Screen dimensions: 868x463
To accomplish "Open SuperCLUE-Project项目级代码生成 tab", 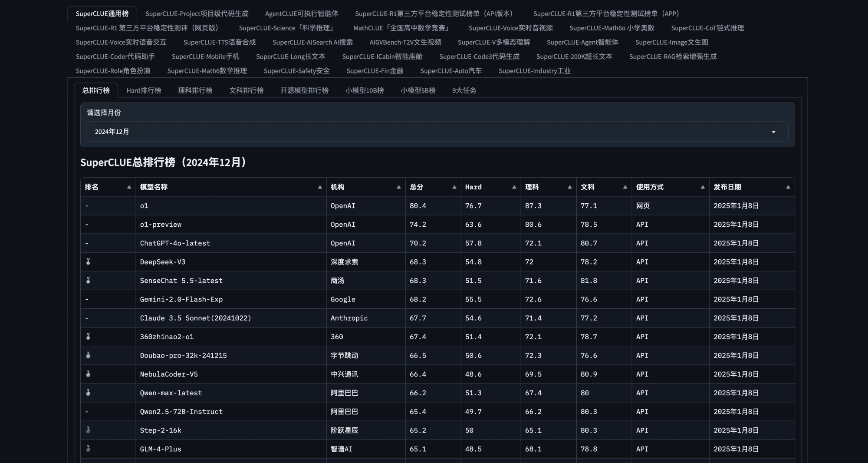I will [x=197, y=13].
